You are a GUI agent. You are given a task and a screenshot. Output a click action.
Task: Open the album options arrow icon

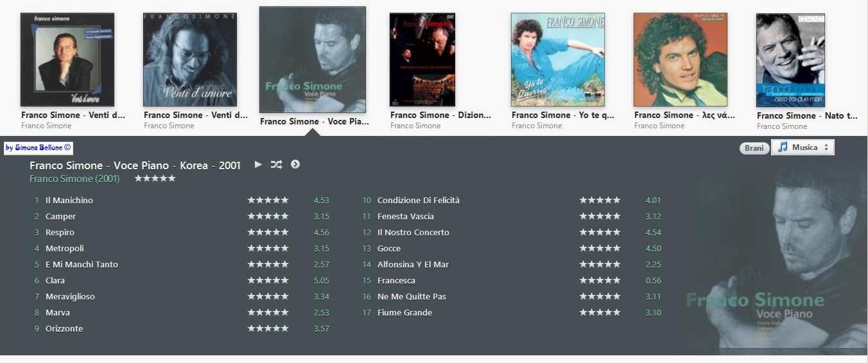(x=295, y=165)
